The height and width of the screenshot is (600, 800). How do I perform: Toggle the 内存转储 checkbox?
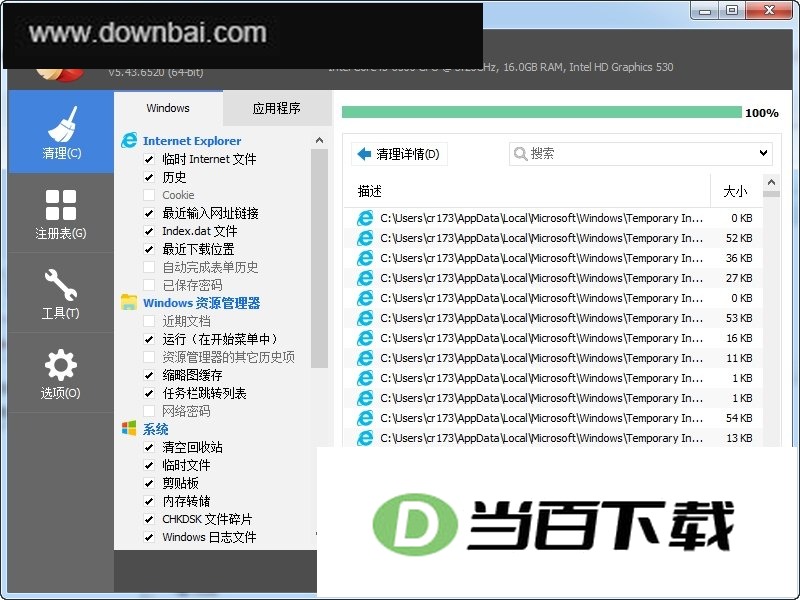pyautogui.click(x=149, y=502)
